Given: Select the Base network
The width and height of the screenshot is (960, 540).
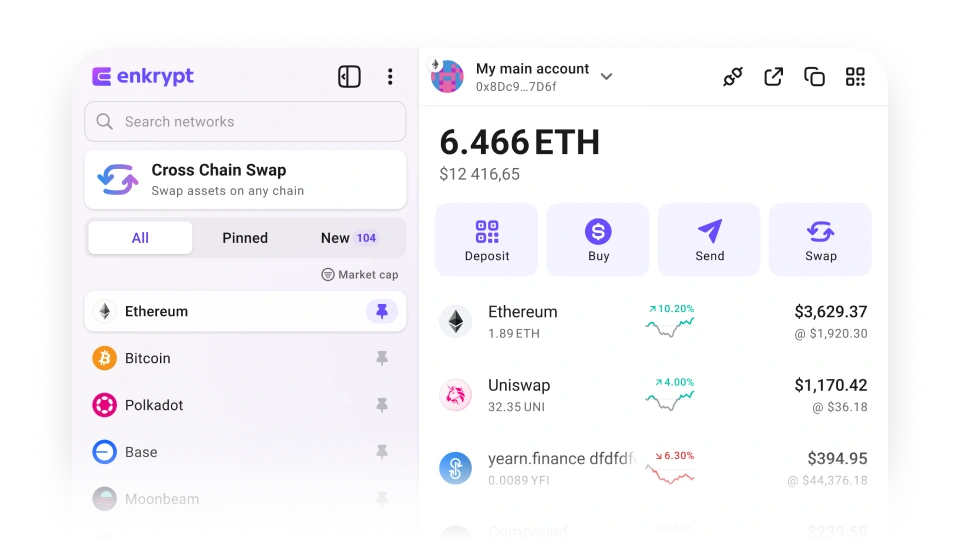Looking at the screenshot, I should coord(245,452).
